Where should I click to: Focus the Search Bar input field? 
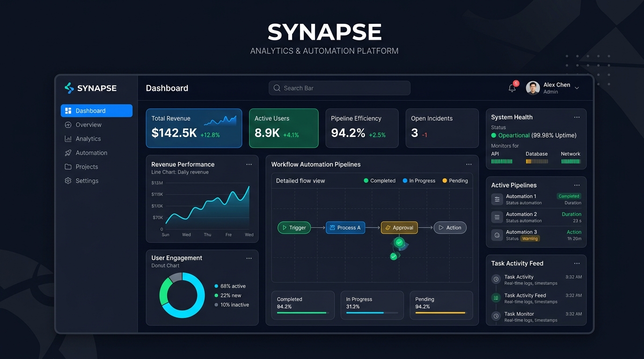339,88
